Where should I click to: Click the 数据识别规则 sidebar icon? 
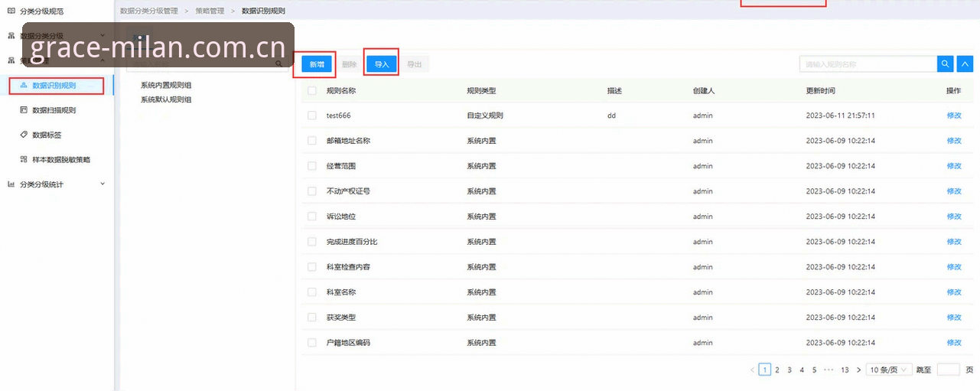coord(24,85)
